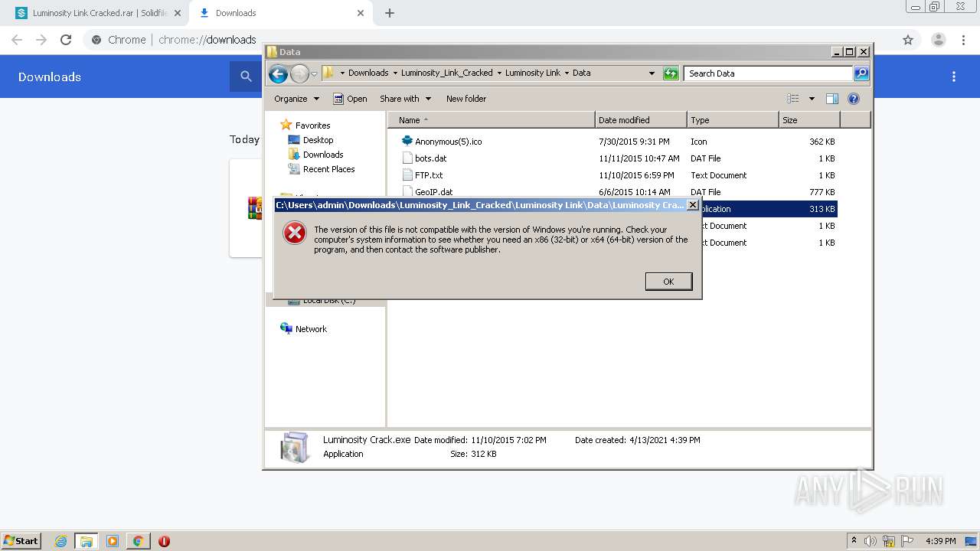
Task: Click Data in the address breadcrumb
Action: tap(582, 73)
